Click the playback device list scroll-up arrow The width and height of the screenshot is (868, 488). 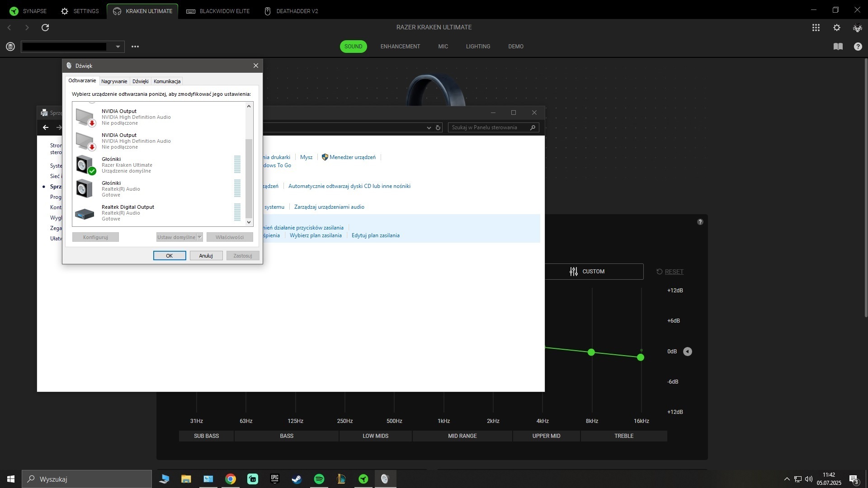tap(249, 106)
